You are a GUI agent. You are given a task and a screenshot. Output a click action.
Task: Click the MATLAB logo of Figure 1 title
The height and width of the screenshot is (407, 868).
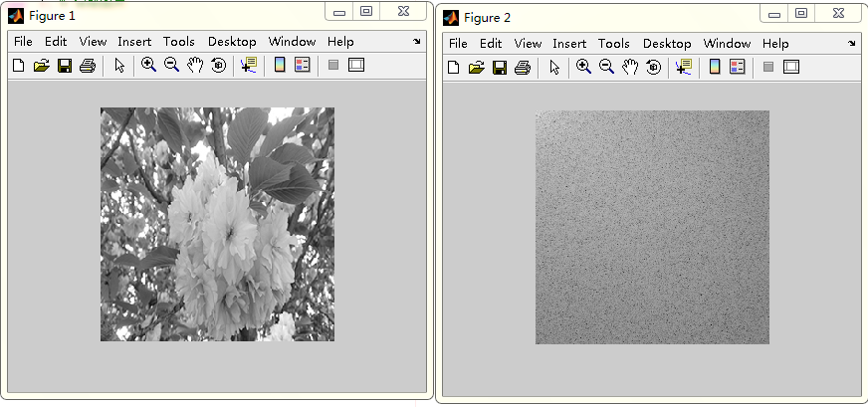(16, 16)
